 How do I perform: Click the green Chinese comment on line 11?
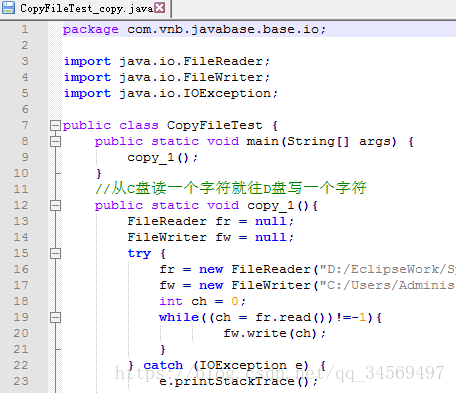coord(231,189)
